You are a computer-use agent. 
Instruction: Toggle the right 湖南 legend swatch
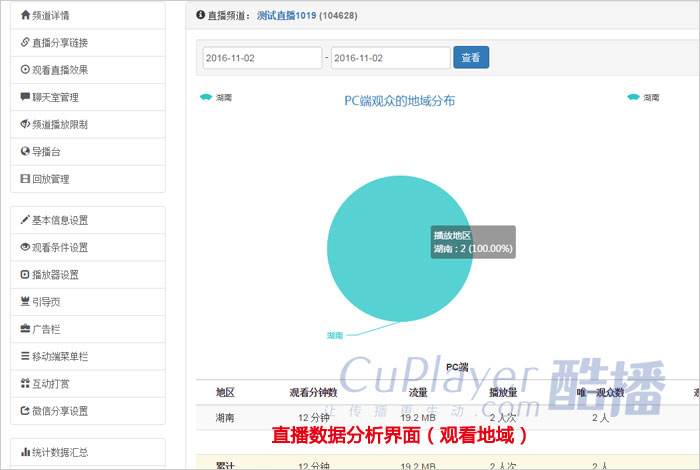tap(633, 97)
